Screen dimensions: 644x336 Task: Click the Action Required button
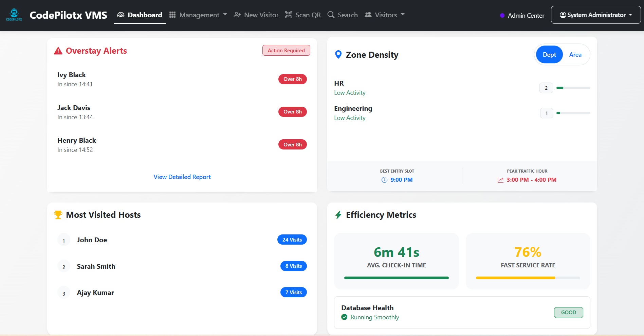click(286, 50)
